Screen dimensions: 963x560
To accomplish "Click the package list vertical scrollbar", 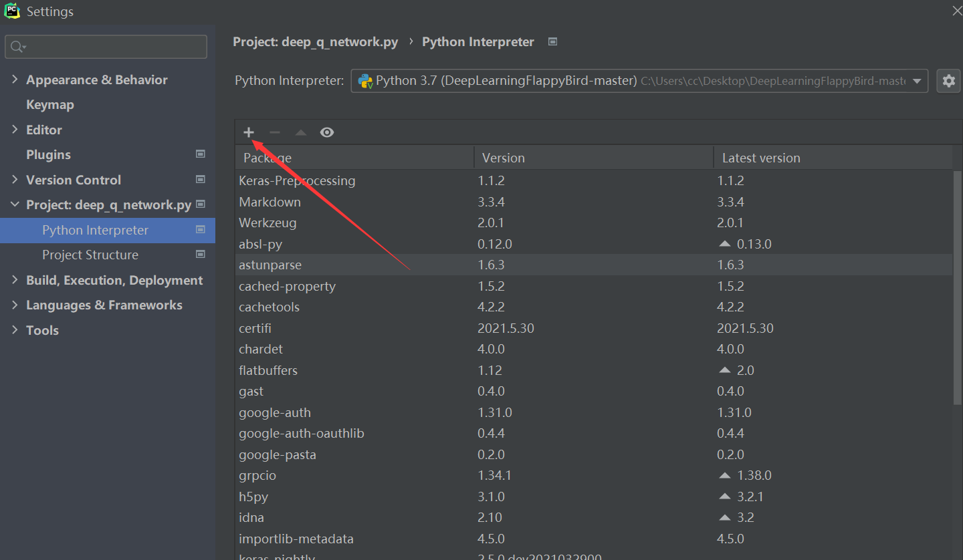I will (x=958, y=287).
